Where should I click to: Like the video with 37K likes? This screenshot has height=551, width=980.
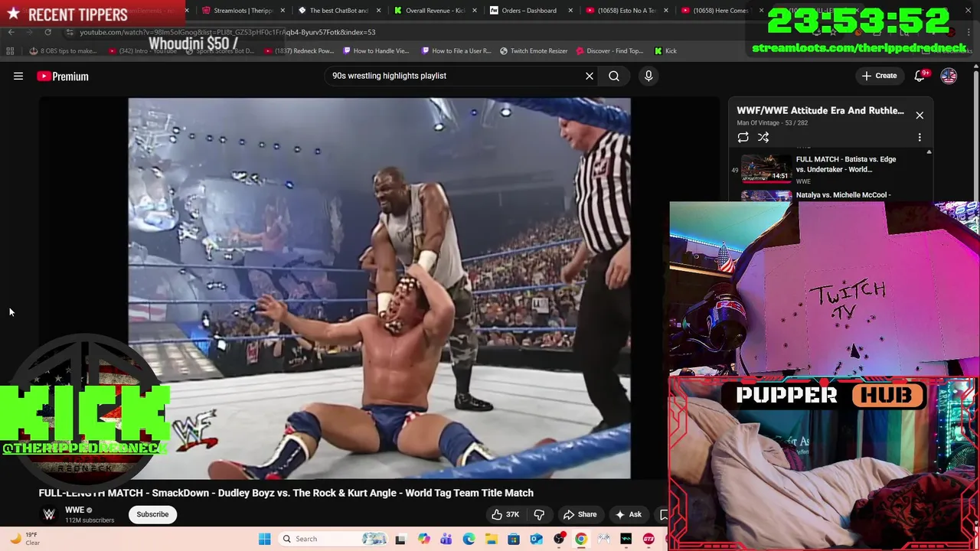[x=505, y=514]
